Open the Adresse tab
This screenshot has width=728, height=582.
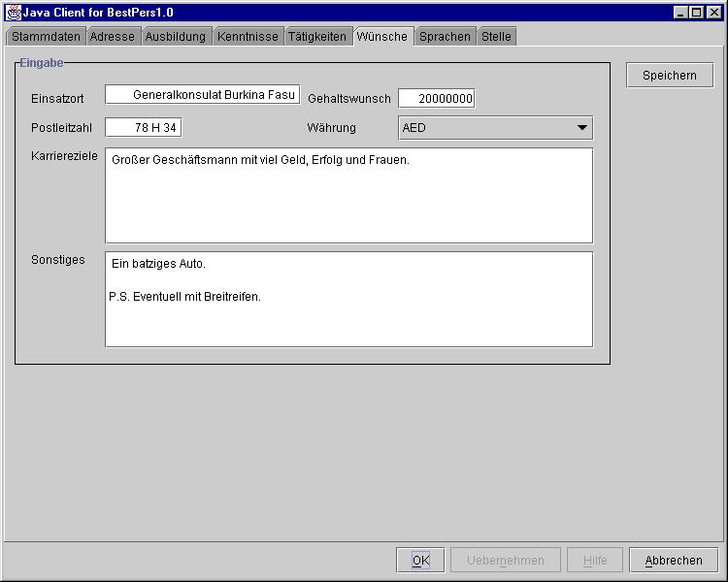(113, 37)
